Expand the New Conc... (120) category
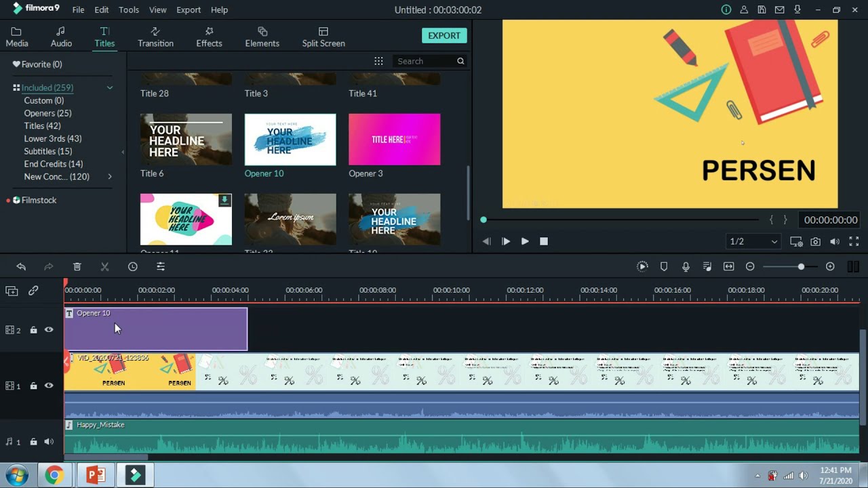 [x=110, y=177]
